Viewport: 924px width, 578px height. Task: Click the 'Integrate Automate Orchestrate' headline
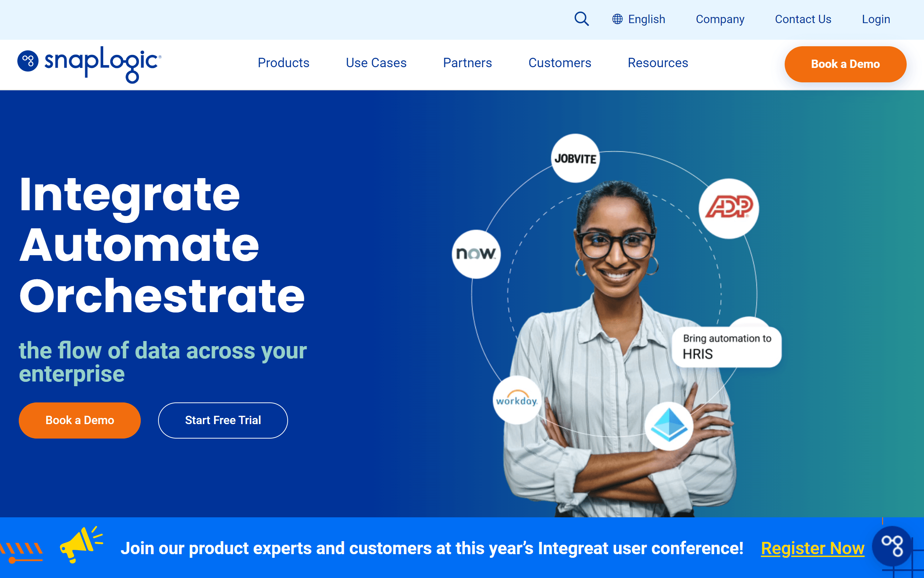(x=162, y=245)
